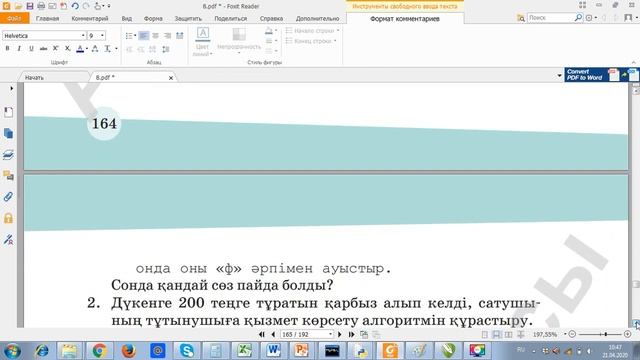The image size is (640, 360).
Task: Click the search magnifier icon
Action: (x=578, y=18)
